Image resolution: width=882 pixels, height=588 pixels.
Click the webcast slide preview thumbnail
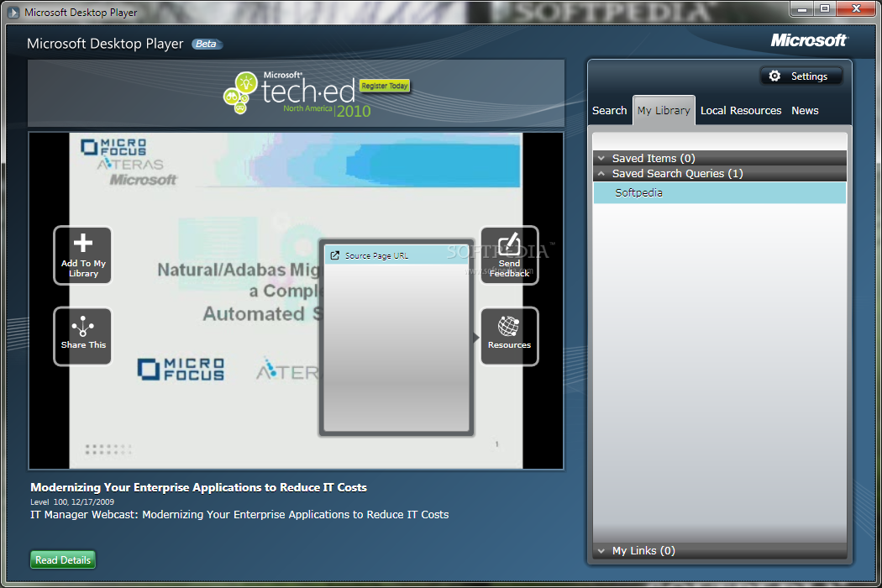296,301
